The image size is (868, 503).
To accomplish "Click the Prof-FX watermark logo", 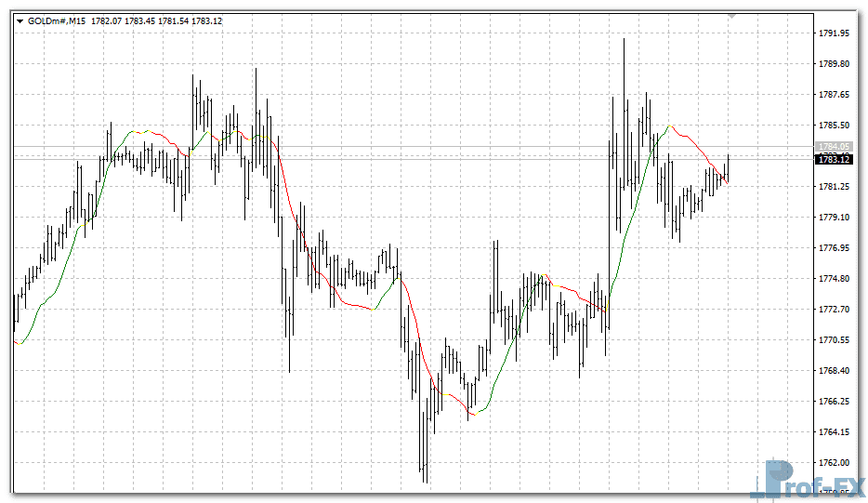I will tap(807, 480).
